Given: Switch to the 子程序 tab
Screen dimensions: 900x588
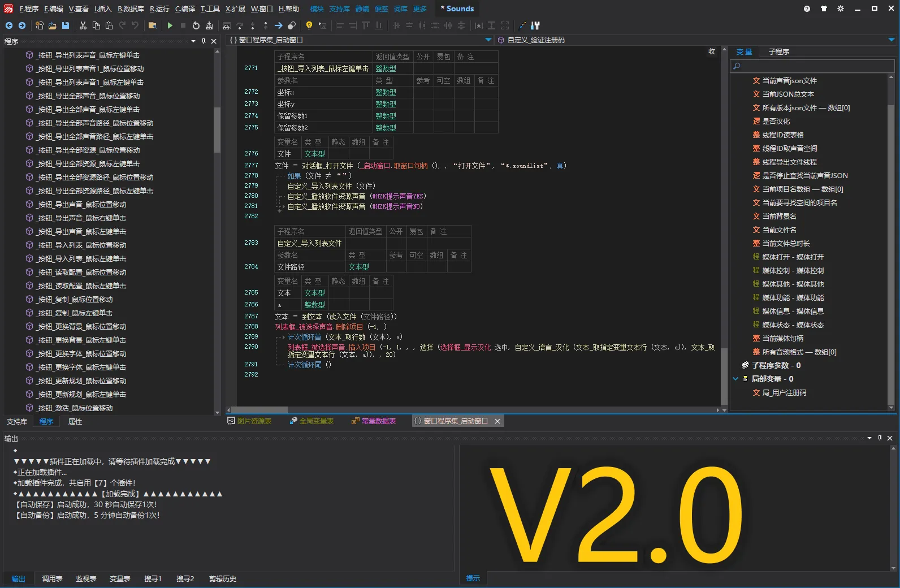Looking at the screenshot, I should (x=778, y=51).
